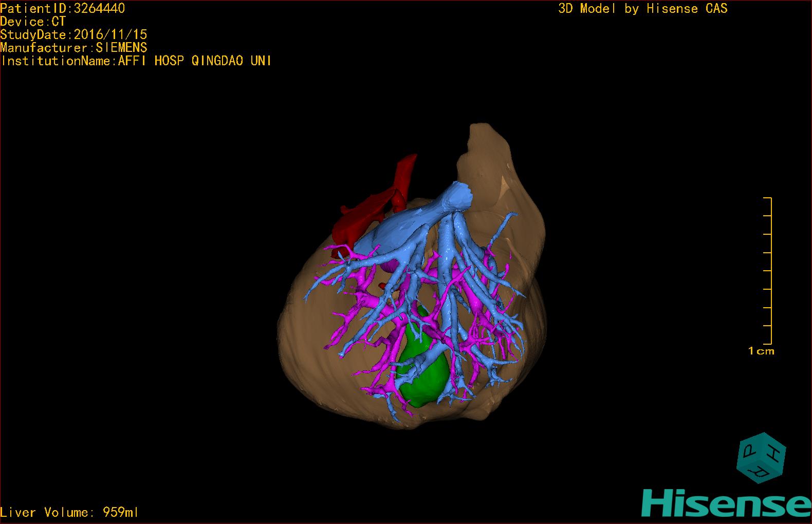This screenshot has width=812, height=524.
Task: Click the StudyDate:2016/11/15 label
Action: (x=73, y=34)
